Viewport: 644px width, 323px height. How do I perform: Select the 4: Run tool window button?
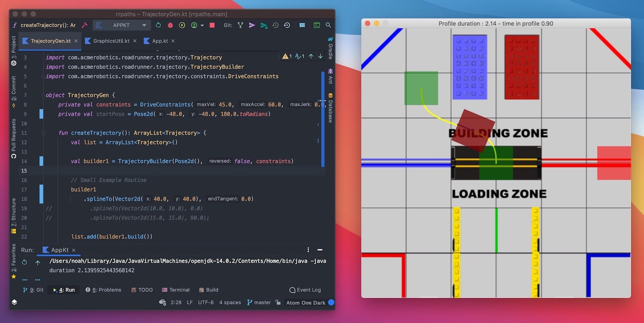[64, 290]
